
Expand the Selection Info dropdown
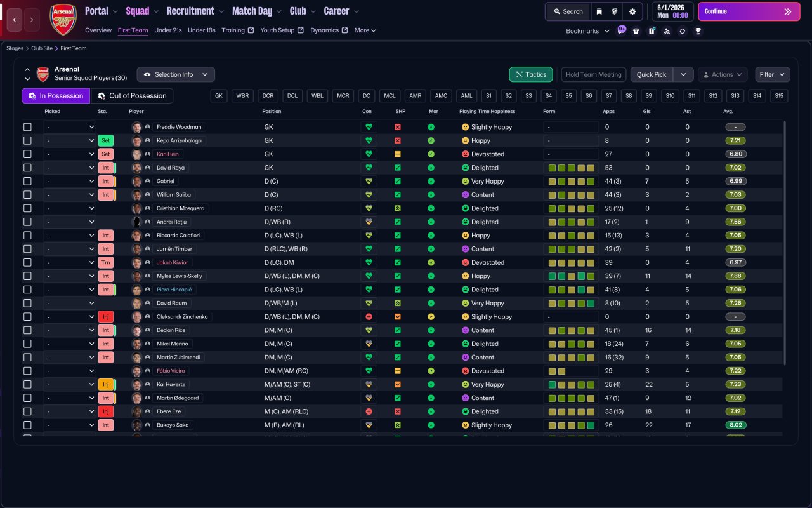[176, 74]
